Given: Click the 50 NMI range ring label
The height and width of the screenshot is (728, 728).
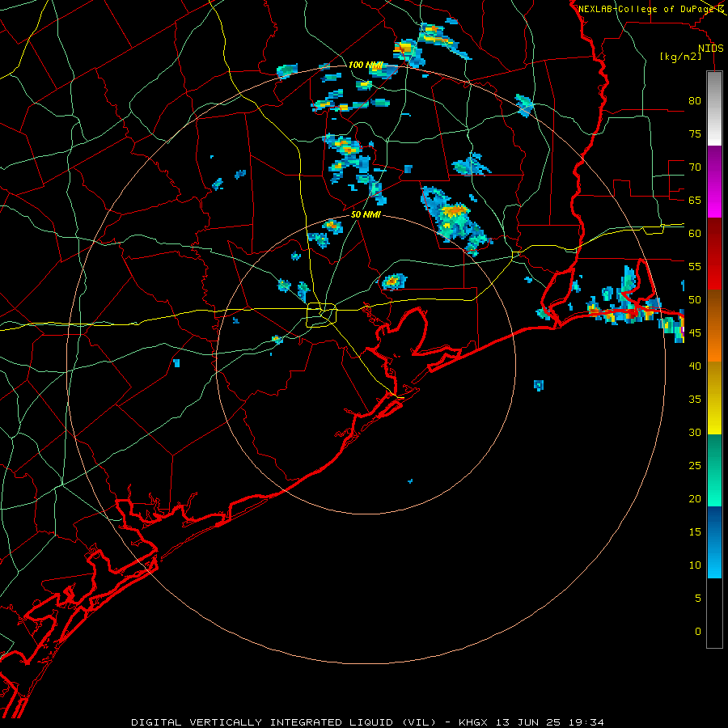Looking at the screenshot, I should (366, 214).
